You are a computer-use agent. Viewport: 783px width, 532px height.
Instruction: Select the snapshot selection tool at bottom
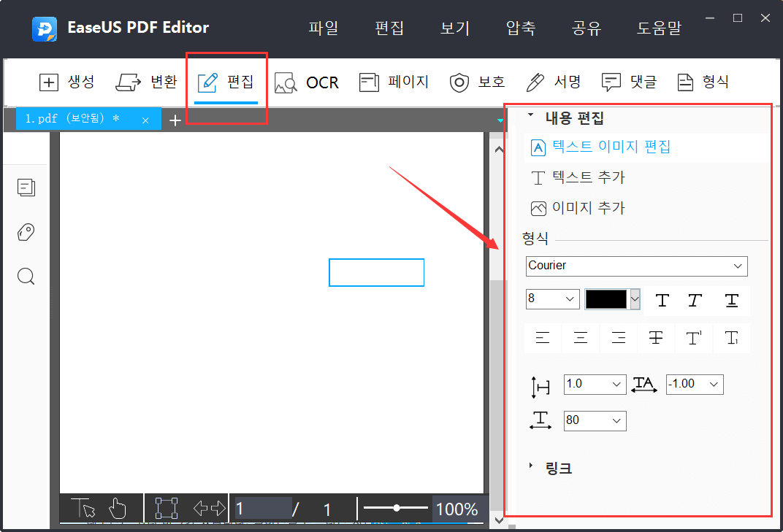[166, 509]
